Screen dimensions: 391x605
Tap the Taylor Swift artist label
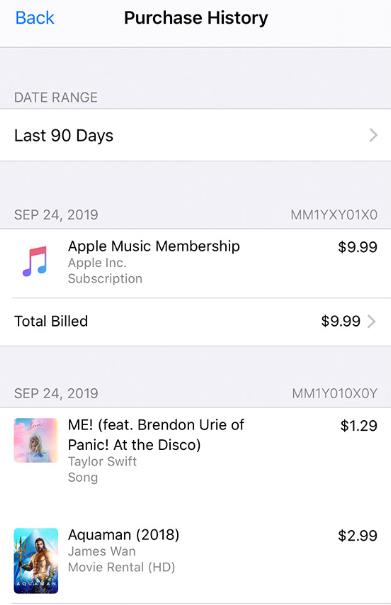click(x=102, y=461)
